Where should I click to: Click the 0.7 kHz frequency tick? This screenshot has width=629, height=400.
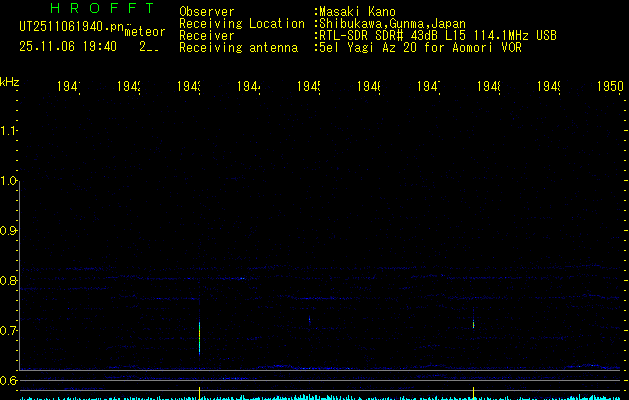(x=10, y=331)
